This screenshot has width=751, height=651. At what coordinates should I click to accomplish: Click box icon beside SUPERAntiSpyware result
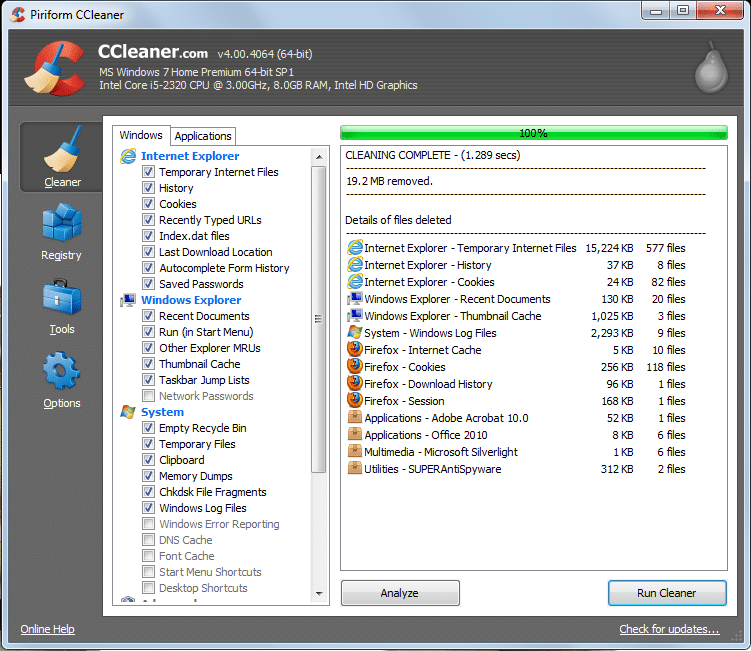(x=355, y=468)
